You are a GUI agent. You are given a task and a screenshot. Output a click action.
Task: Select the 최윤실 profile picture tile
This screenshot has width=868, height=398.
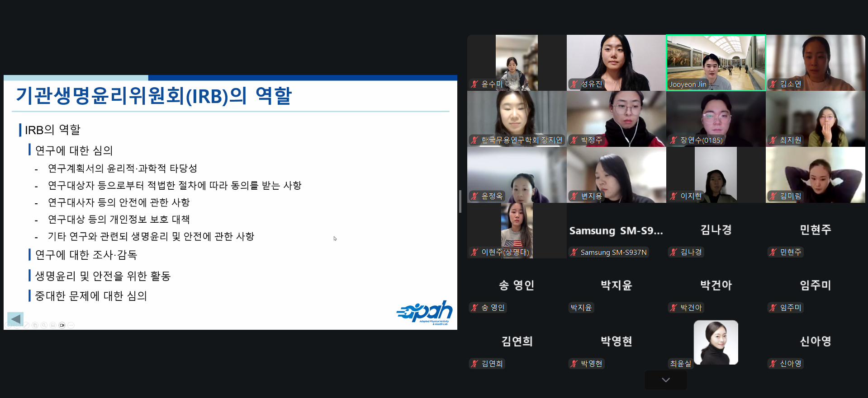click(x=716, y=342)
